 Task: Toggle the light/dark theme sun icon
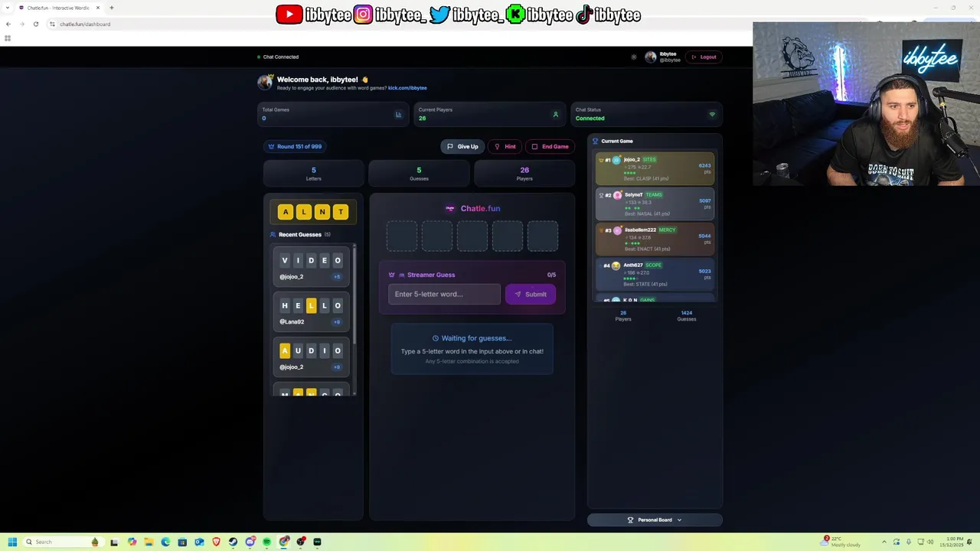point(633,57)
